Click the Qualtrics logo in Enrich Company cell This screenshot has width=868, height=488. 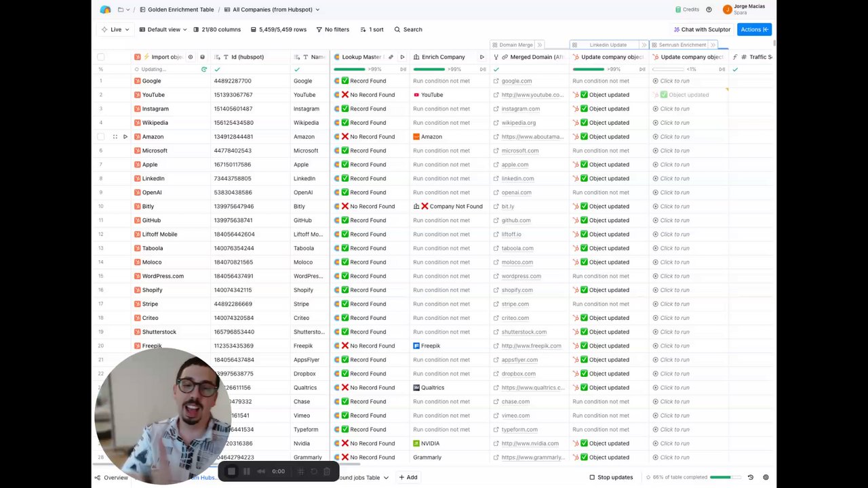tap(416, 388)
